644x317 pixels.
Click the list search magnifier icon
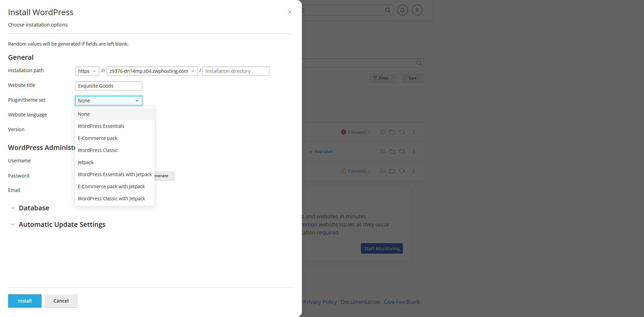(419, 63)
